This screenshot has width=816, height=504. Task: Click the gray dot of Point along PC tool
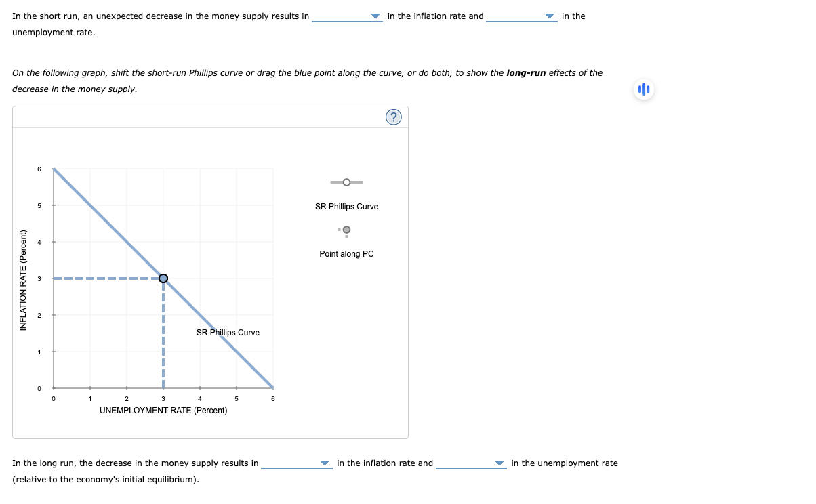click(x=346, y=230)
